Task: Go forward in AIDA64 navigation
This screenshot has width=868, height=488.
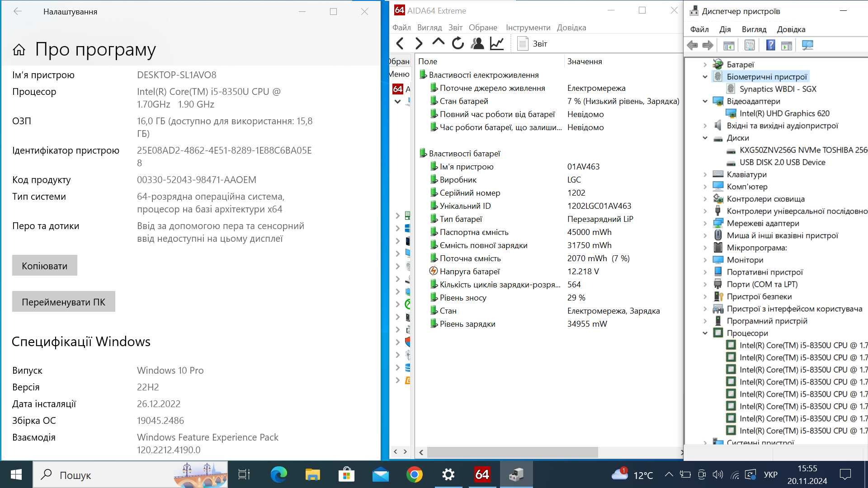Action: click(x=419, y=43)
